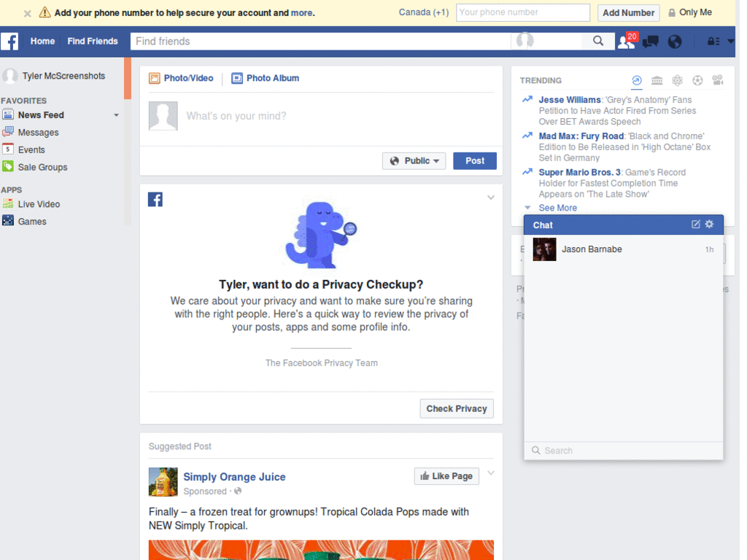Click the Photo/Video icon in composer
The image size is (747, 560).
(155, 78)
